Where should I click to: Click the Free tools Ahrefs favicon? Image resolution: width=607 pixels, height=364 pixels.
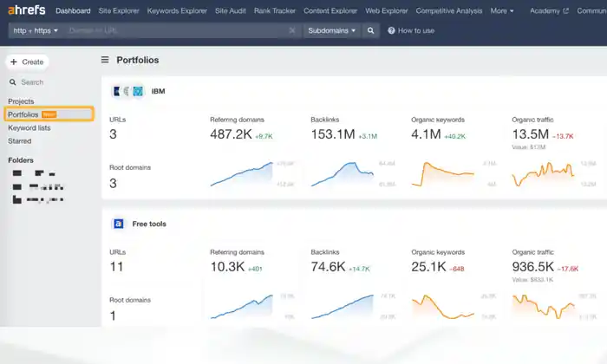(119, 224)
